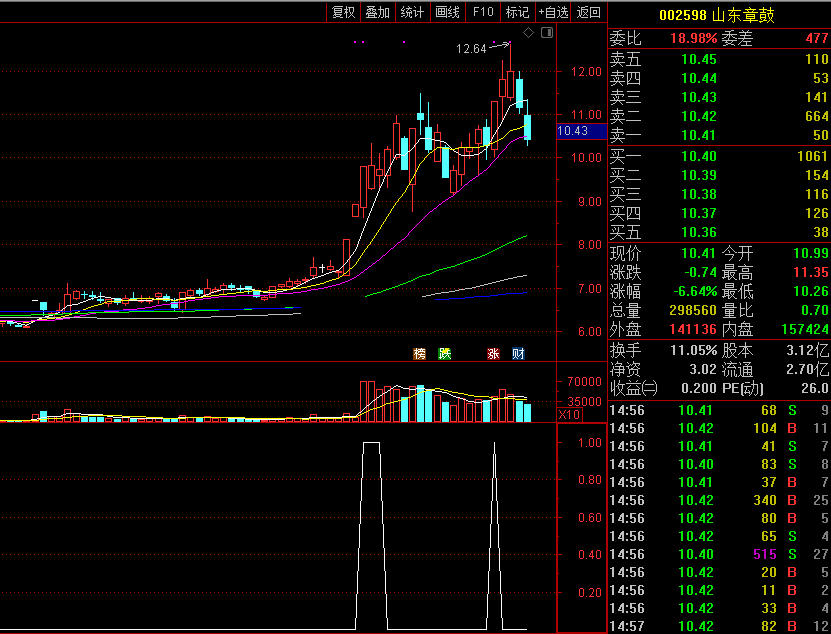Screen dimensions: 831x634
Task: Click the 外盘 value 141136
Action: pos(693,330)
